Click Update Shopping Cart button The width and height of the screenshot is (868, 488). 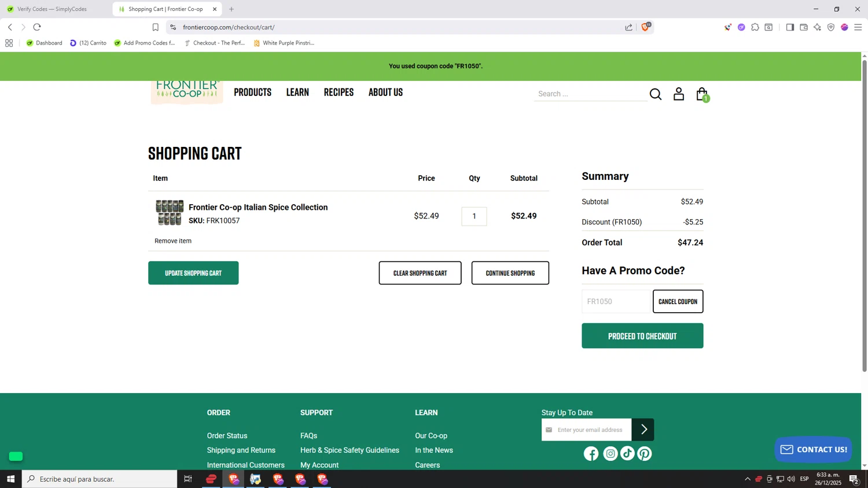(x=193, y=273)
